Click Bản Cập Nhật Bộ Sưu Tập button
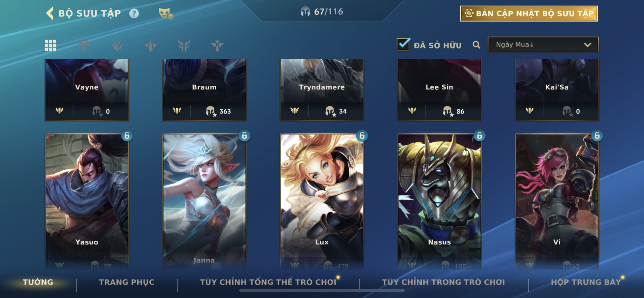Image resolution: width=644 pixels, height=298 pixels. (529, 13)
